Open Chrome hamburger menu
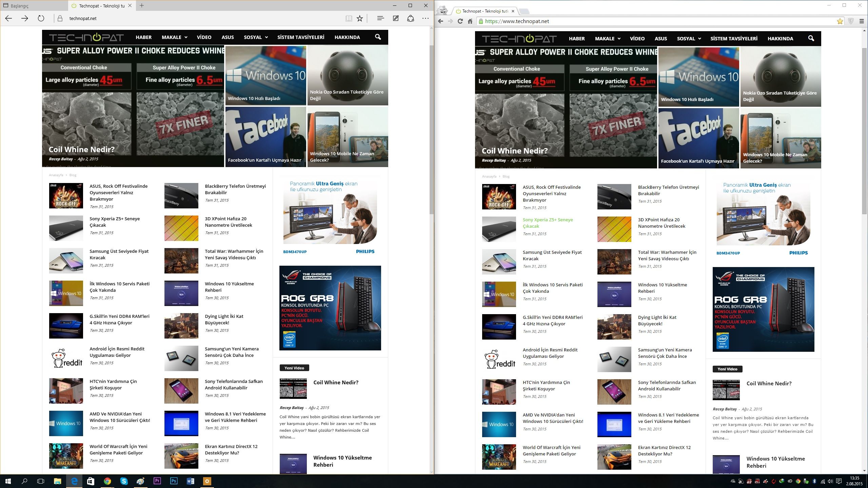Viewport: 868px width, 488px height. point(862,21)
